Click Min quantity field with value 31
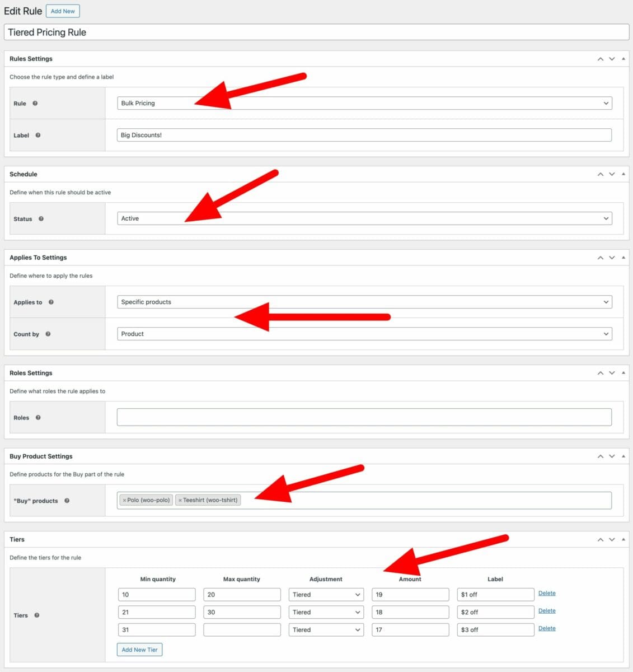 tap(157, 630)
